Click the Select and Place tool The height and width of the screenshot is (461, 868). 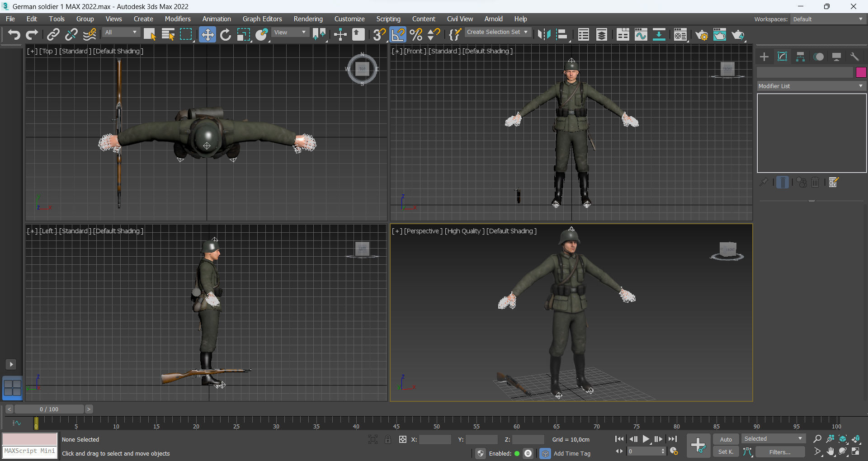coord(262,34)
